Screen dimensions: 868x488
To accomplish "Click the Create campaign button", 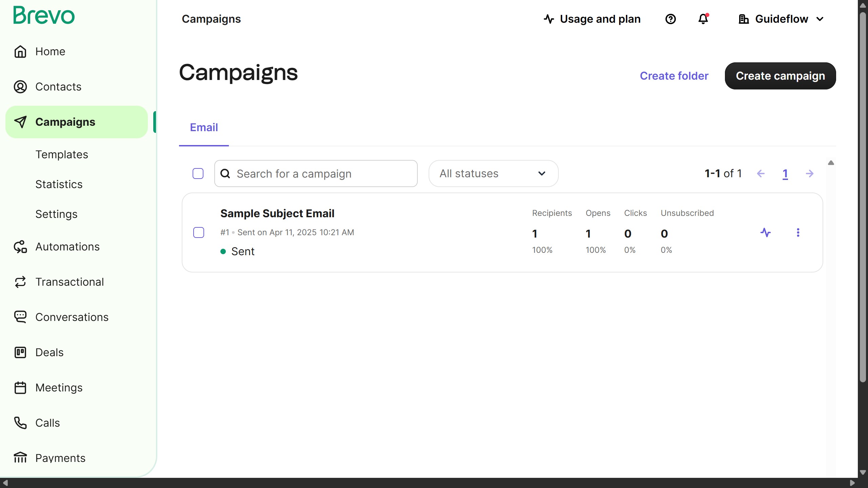I will point(780,76).
